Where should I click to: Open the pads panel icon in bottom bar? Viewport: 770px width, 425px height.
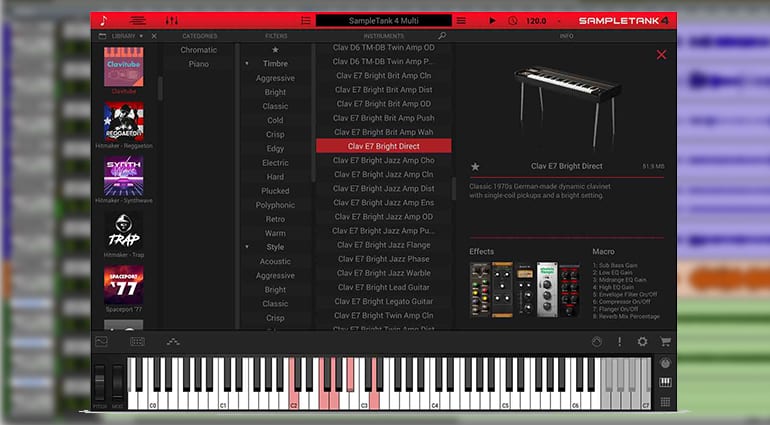138,341
